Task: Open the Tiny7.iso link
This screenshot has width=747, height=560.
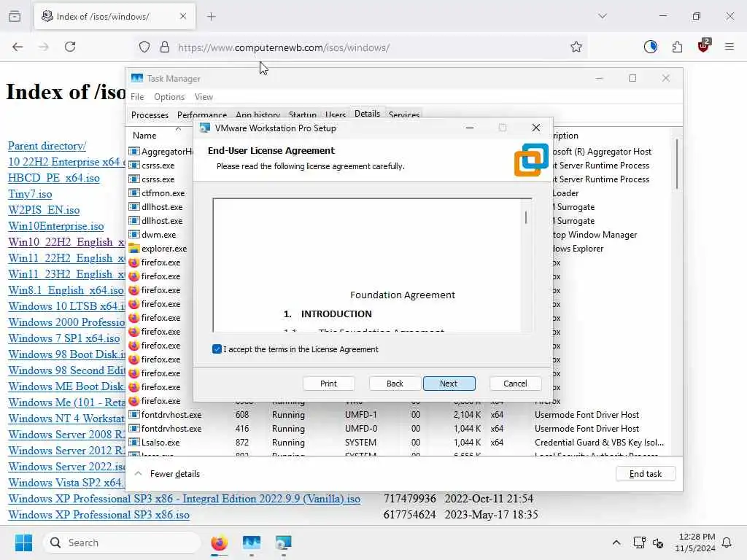Action: tap(30, 194)
